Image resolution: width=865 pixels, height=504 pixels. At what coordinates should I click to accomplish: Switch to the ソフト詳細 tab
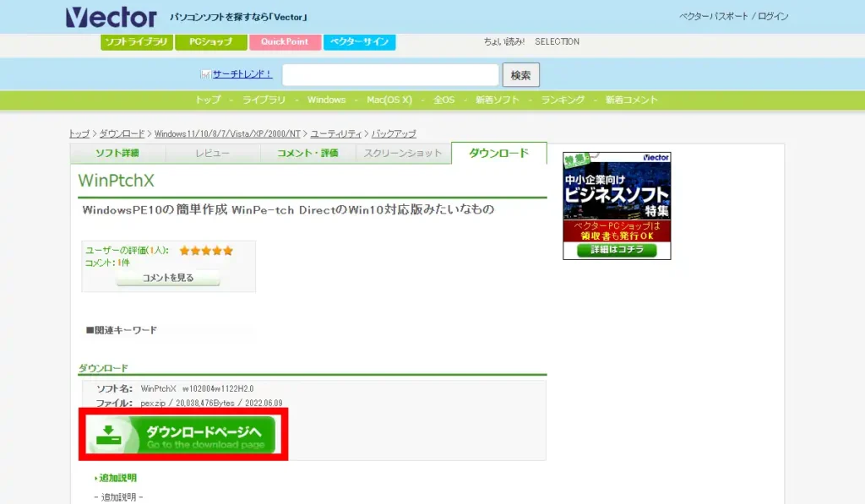point(117,153)
